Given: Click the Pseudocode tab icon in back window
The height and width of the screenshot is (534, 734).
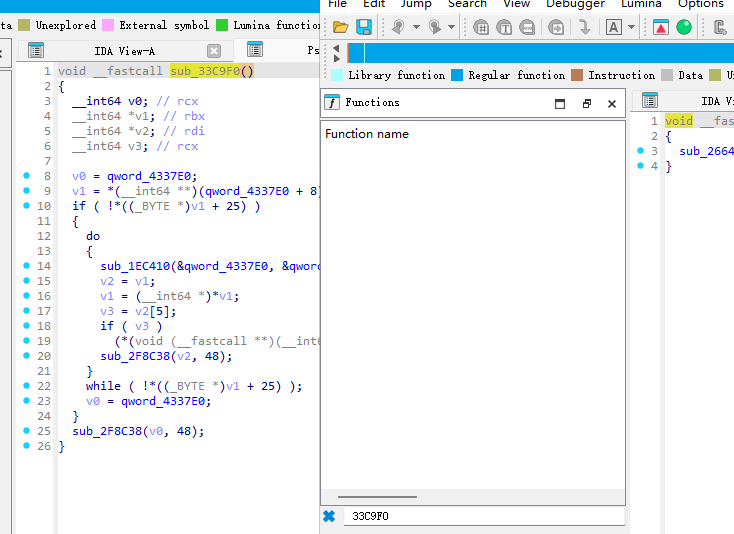Looking at the screenshot, I should click(255, 50).
